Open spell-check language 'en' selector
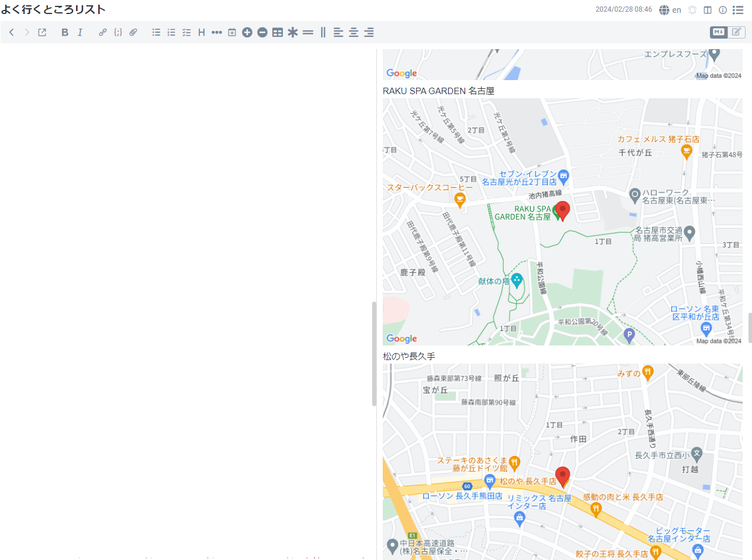The width and height of the screenshot is (752, 560). [670, 10]
